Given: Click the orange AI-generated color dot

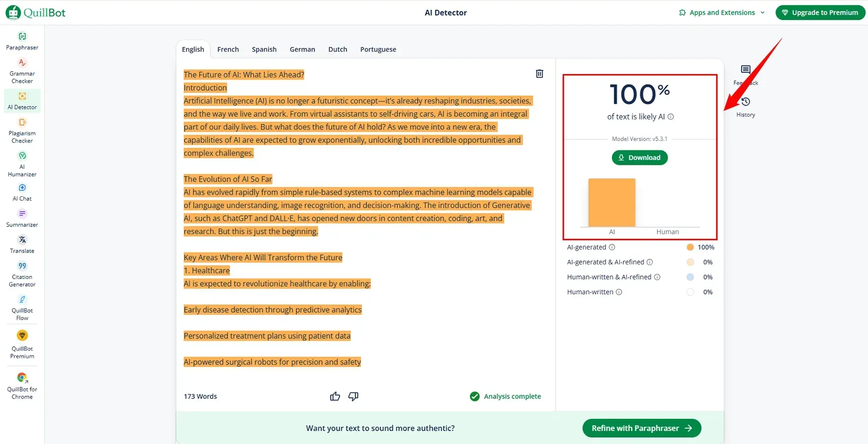Looking at the screenshot, I should (690, 247).
